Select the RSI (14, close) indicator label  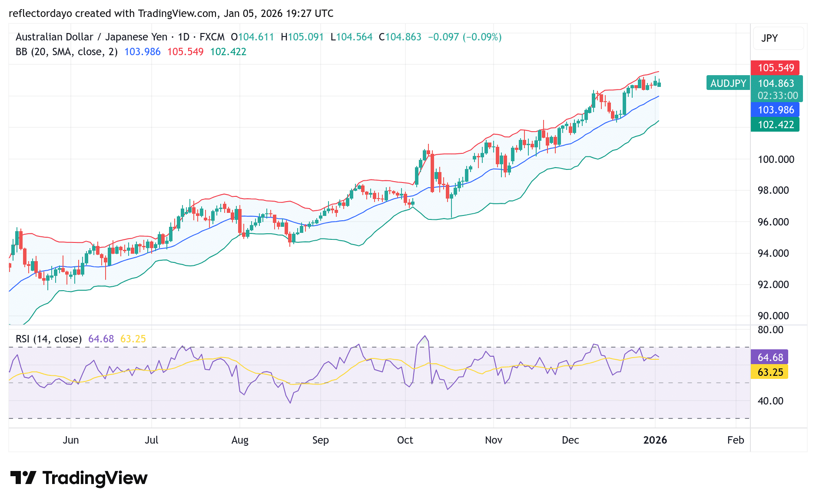48,338
